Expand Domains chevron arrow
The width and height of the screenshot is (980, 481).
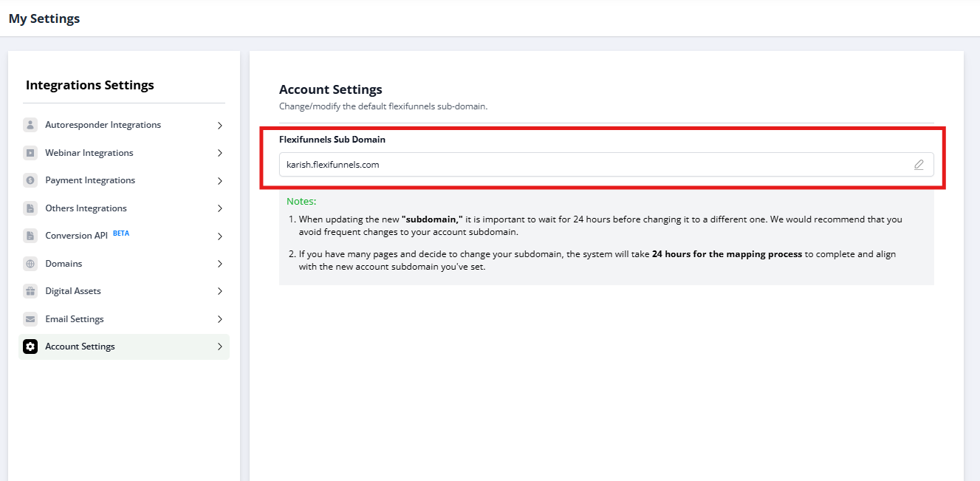coord(220,264)
